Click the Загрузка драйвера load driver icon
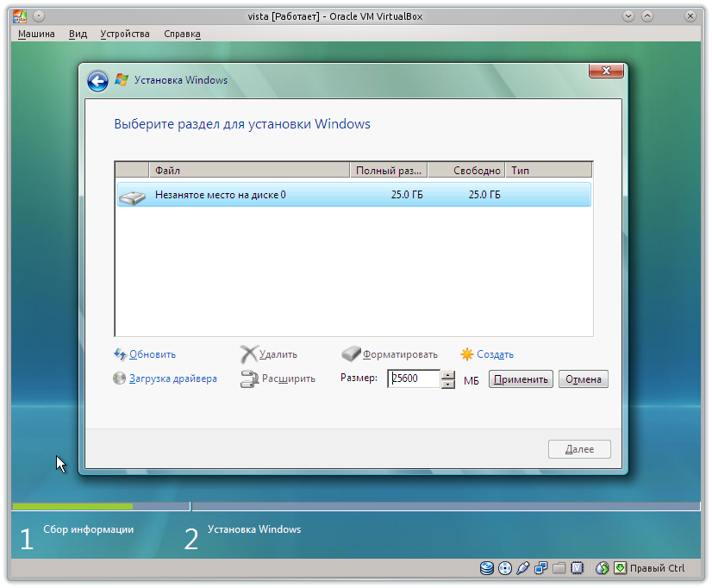This screenshot has height=588, width=712. pos(118,378)
